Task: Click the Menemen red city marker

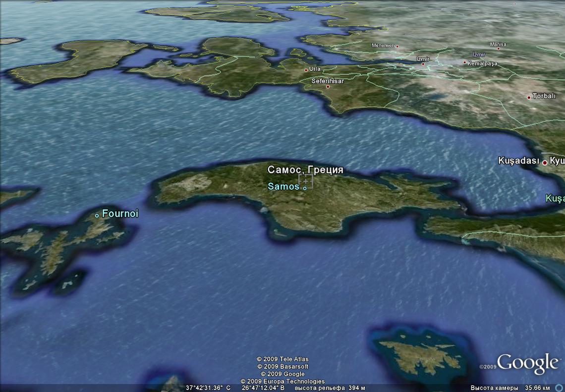Action: point(396,47)
